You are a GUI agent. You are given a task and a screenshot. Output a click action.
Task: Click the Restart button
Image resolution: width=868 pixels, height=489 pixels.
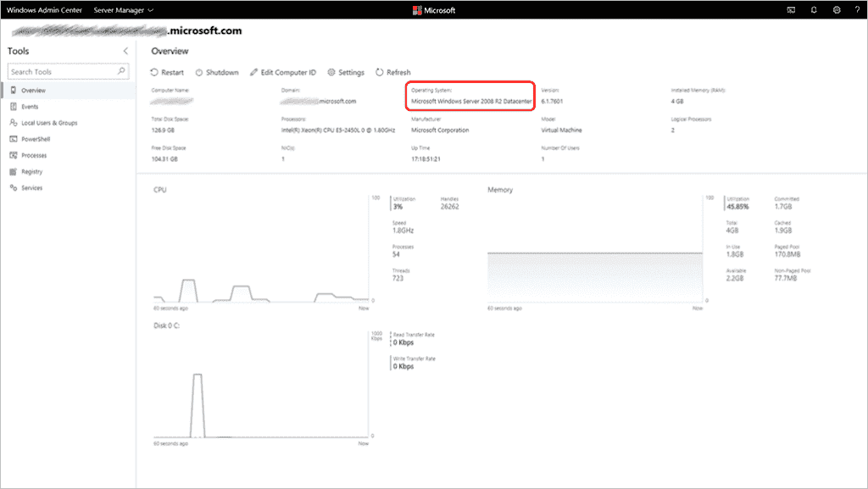167,73
